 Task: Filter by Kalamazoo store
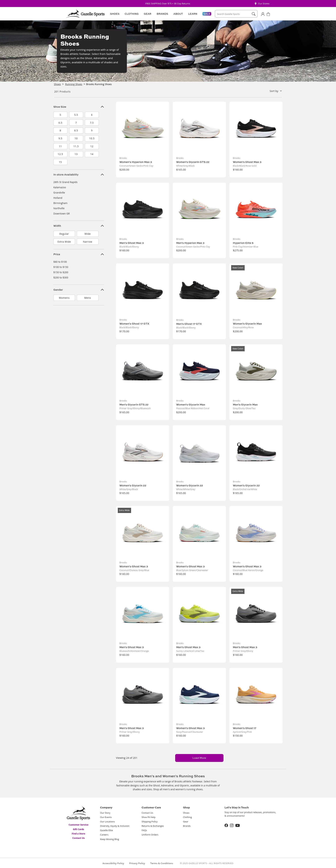pos(60,187)
